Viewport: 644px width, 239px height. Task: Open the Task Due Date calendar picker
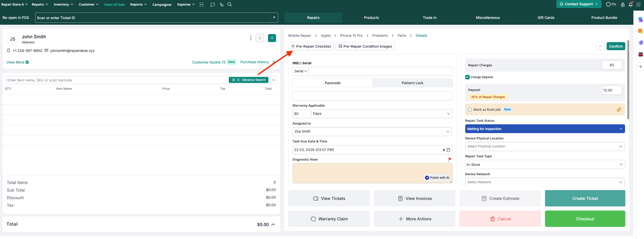(x=448, y=150)
